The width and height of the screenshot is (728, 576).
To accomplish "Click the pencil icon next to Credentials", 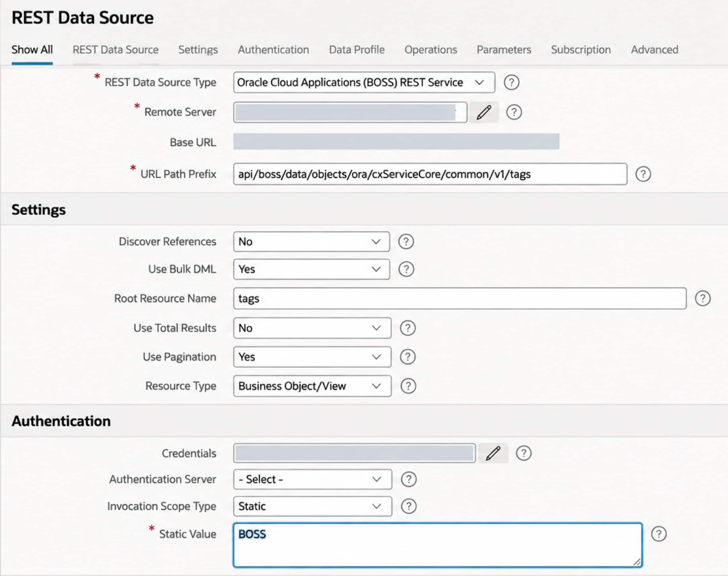I will pyautogui.click(x=493, y=453).
